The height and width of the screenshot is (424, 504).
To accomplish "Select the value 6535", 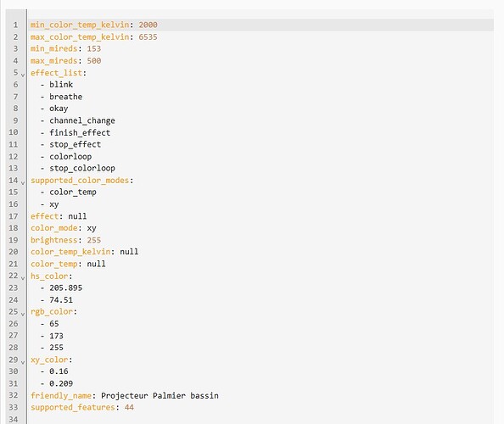I will tap(148, 37).
